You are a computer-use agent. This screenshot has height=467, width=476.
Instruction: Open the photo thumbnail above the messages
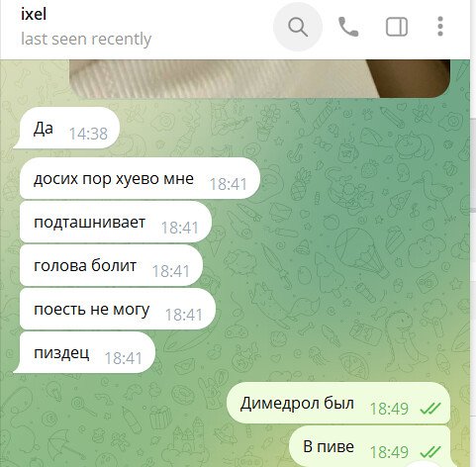[259, 78]
